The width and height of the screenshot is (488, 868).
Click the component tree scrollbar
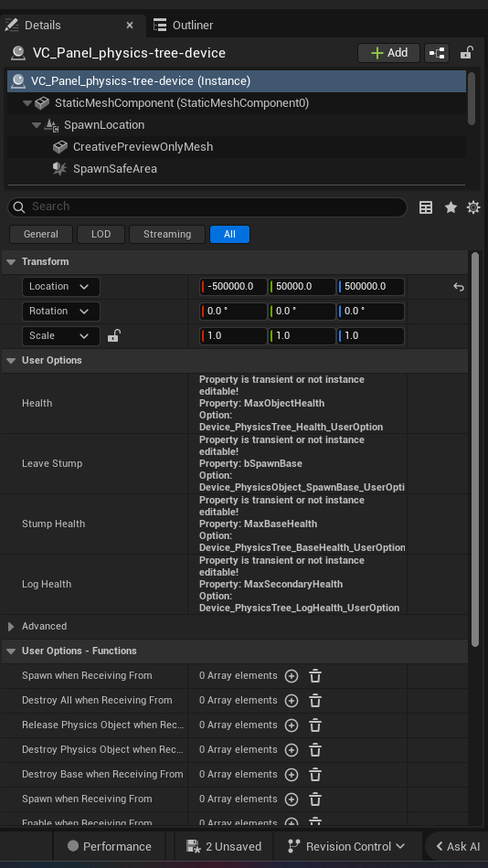click(x=472, y=99)
